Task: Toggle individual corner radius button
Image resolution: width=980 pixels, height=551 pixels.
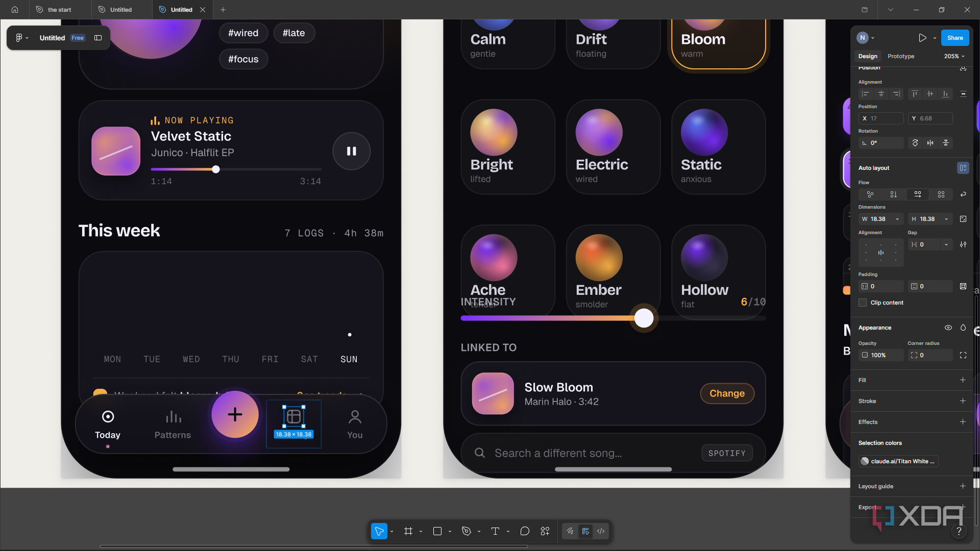Action: [x=963, y=355]
